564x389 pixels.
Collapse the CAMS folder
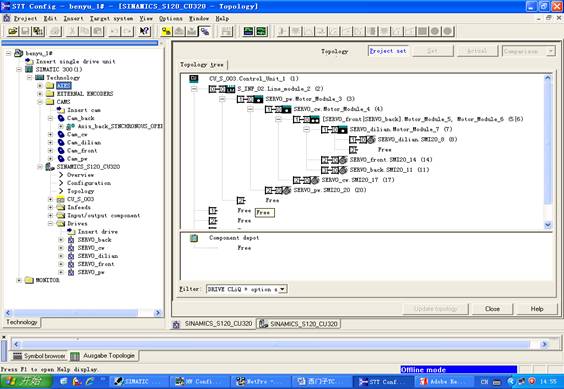click(x=40, y=102)
